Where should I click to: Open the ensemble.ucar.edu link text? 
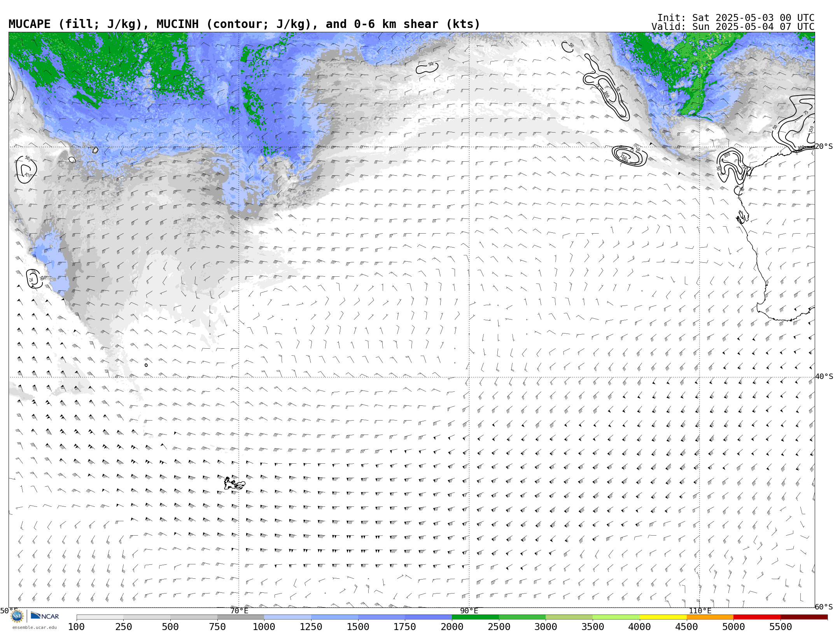pos(34,627)
